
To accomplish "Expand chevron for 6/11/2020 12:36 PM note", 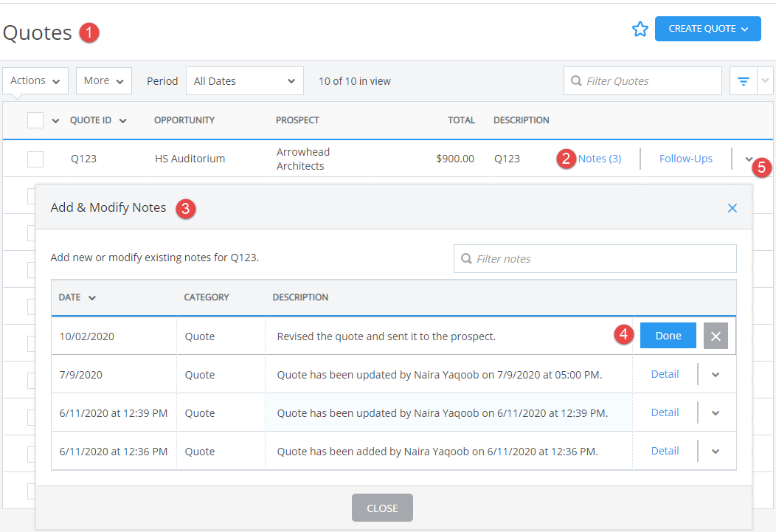I will tap(715, 452).
